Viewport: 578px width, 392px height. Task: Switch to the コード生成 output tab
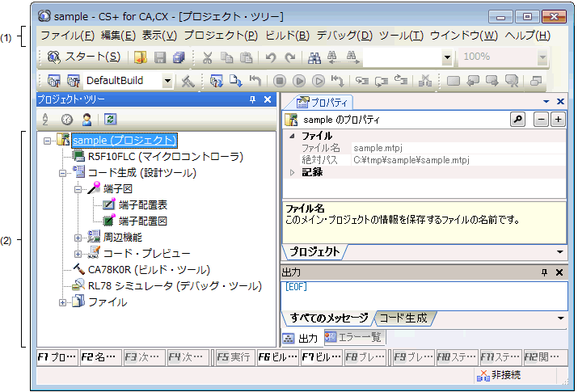tap(403, 318)
